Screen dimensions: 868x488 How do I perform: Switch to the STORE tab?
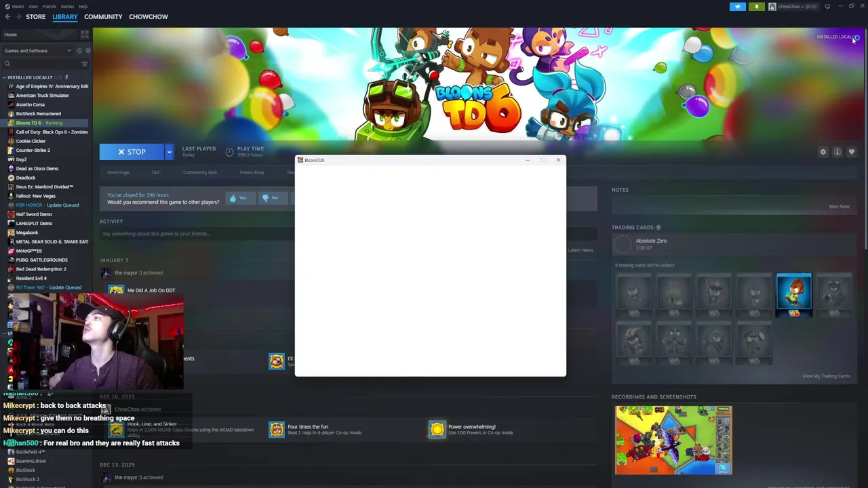[36, 17]
